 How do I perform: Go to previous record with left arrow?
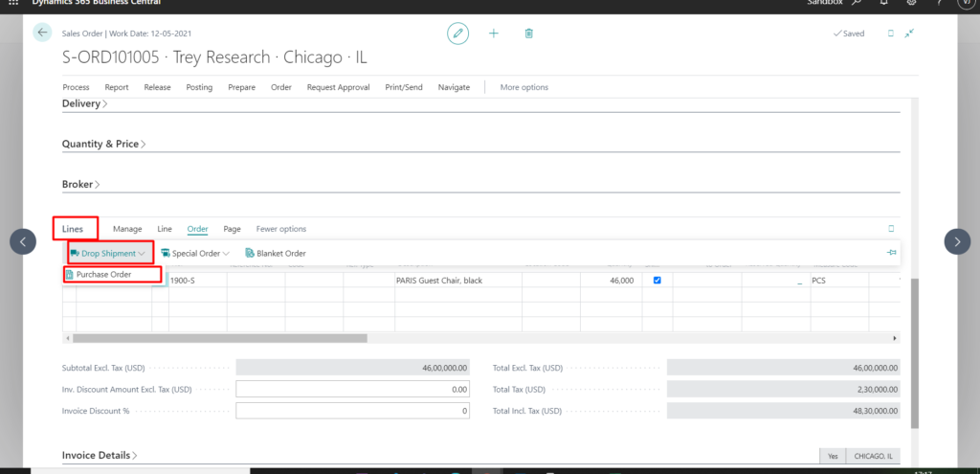pos(23,241)
